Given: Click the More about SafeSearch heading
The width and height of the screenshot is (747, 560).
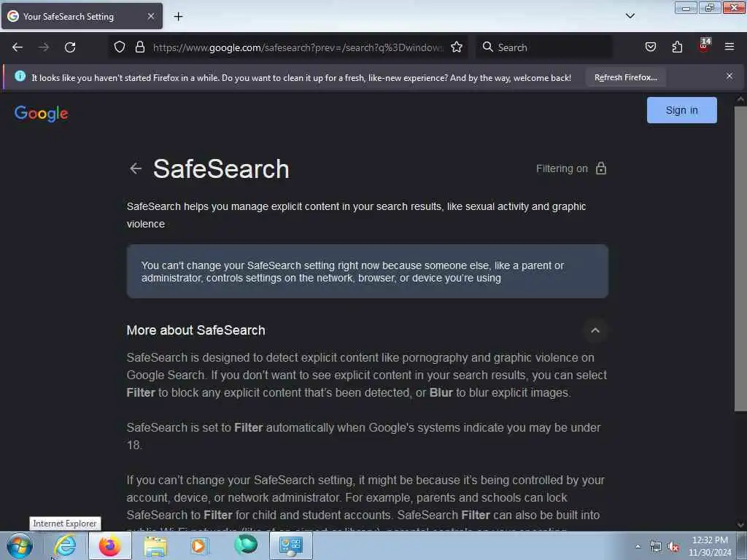Looking at the screenshot, I should [196, 330].
